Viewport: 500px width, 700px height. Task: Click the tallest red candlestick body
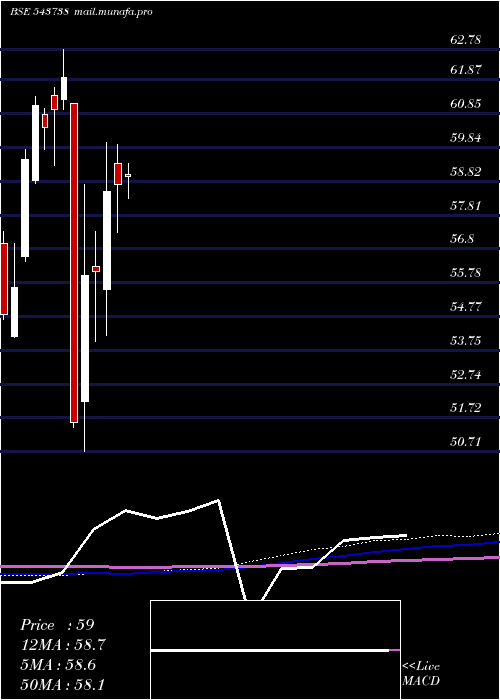point(74,263)
